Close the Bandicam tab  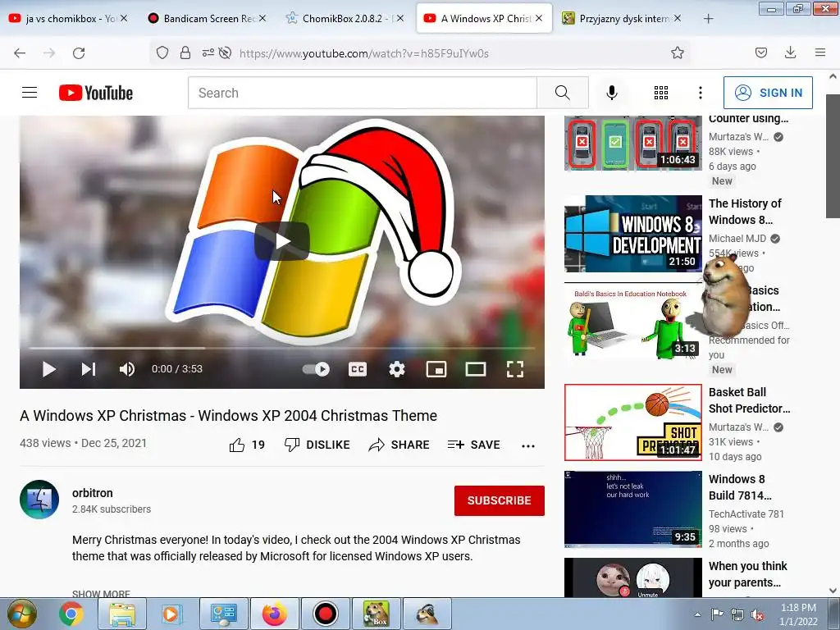click(x=262, y=18)
